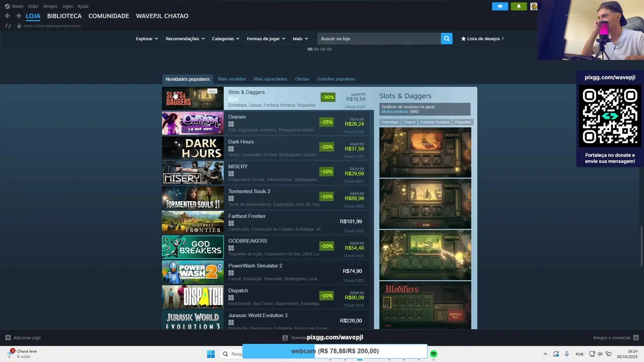Open the PowerWash Simulator 2 thumbnail
Image resolution: width=644 pixels, height=362 pixels.
click(193, 272)
